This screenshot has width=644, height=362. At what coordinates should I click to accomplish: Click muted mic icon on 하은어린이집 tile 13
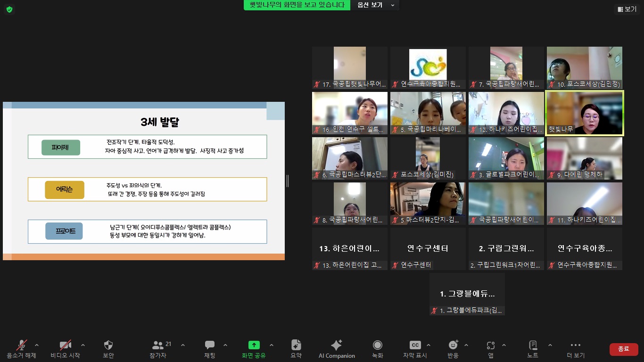(317, 266)
